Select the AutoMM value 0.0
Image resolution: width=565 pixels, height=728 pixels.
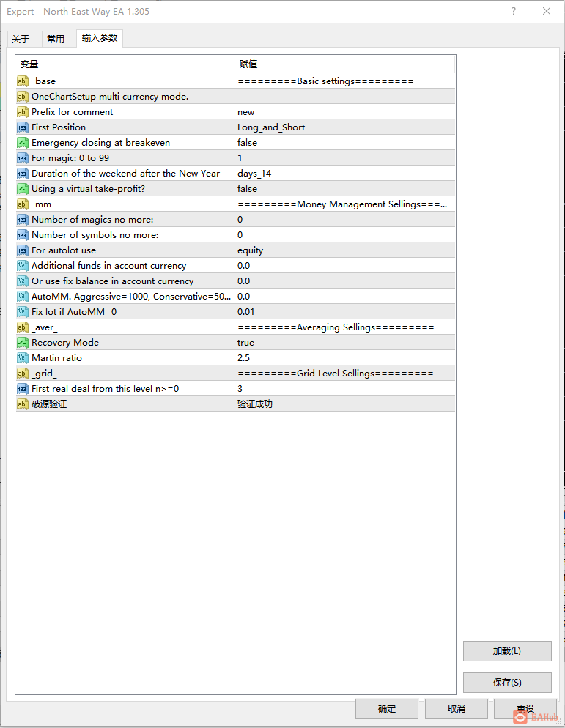click(344, 296)
